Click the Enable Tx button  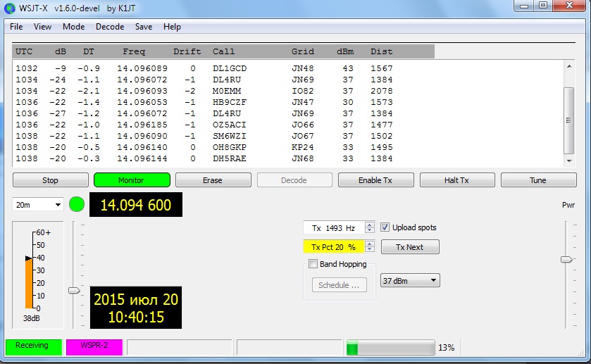coord(375,180)
